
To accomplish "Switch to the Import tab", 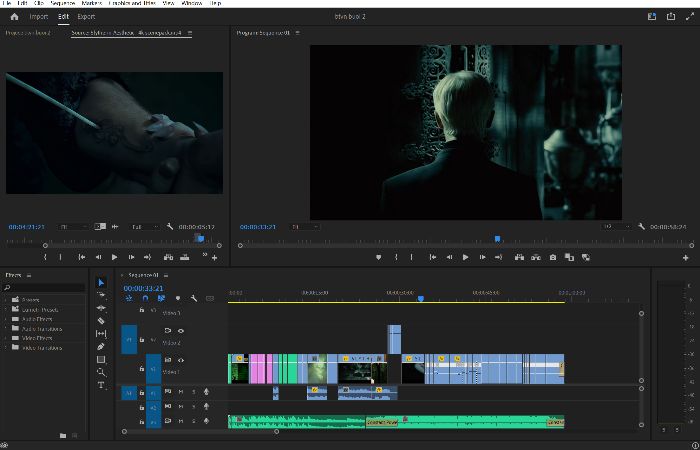I will point(38,17).
